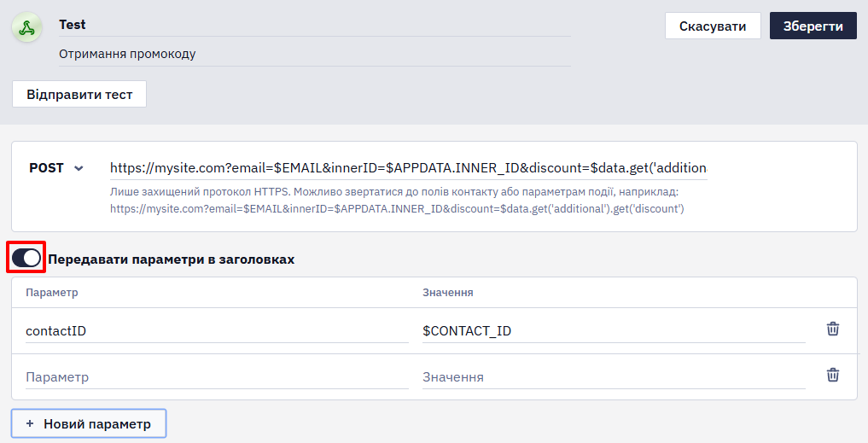Viewport: 868px width, 443px height.
Task: Add a row with Новий параметр
Action: (x=89, y=423)
